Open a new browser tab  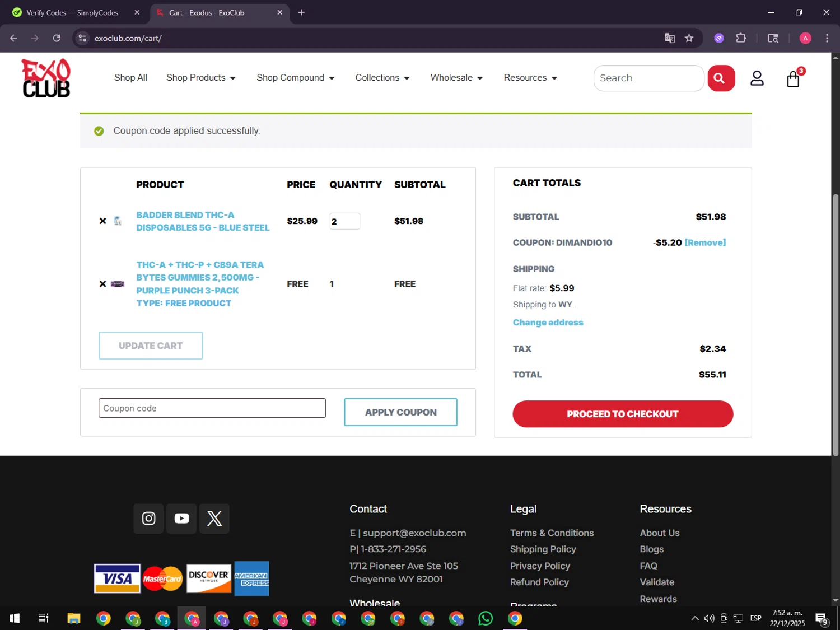tap(301, 12)
